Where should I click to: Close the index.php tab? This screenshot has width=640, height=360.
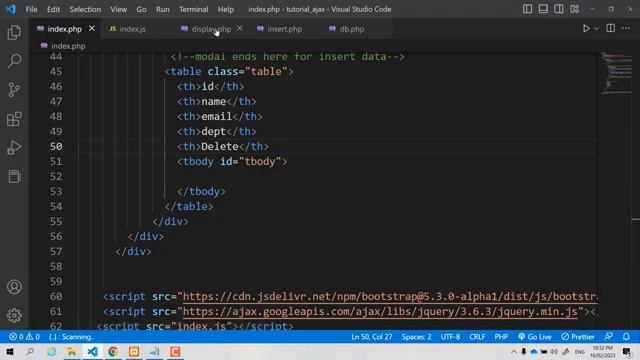[x=92, y=29]
